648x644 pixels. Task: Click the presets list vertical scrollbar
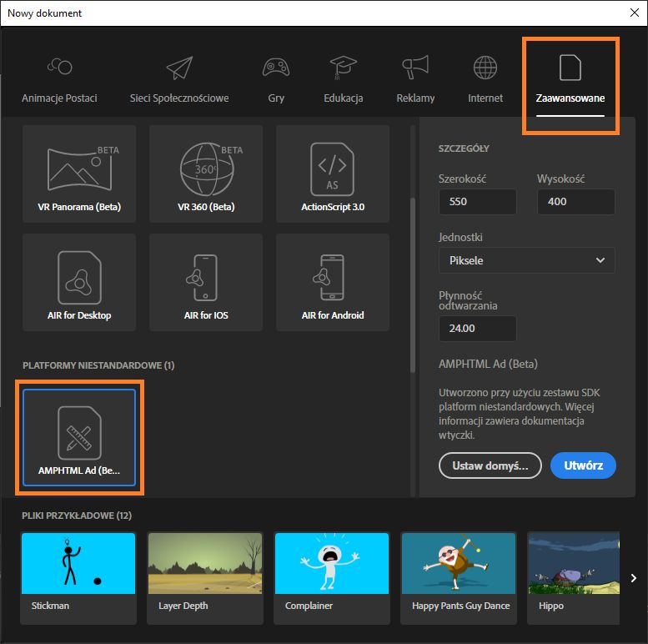[413, 285]
